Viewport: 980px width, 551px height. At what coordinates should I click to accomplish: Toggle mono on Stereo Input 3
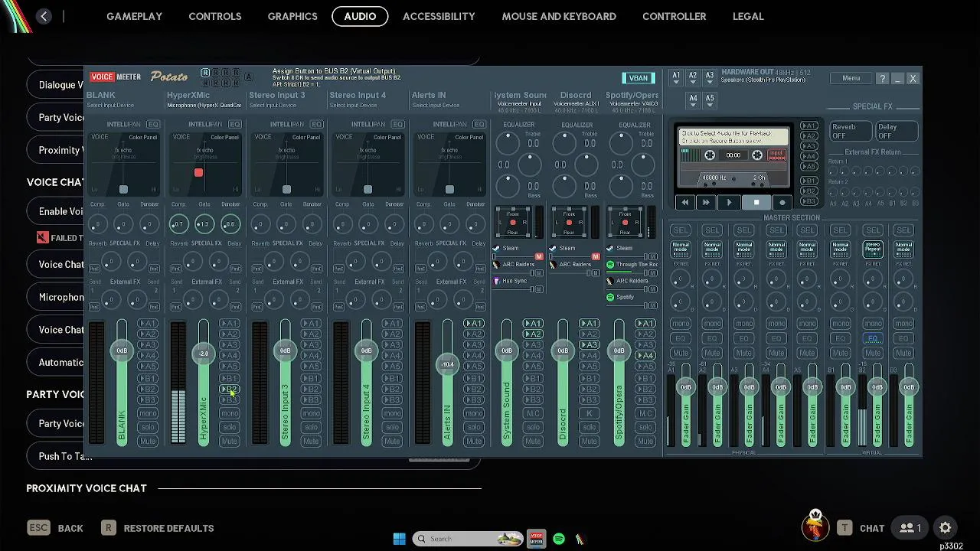pyautogui.click(x=311, y=413)
